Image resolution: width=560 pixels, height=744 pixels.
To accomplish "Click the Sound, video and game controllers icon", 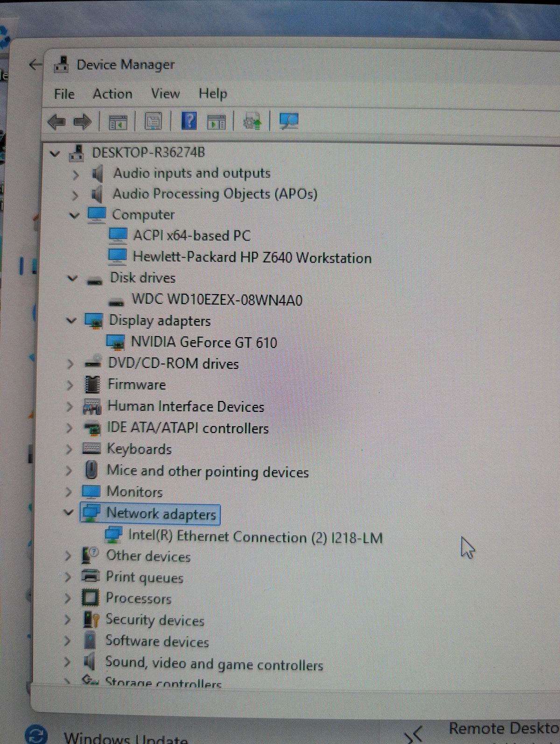I will (89, 661).
